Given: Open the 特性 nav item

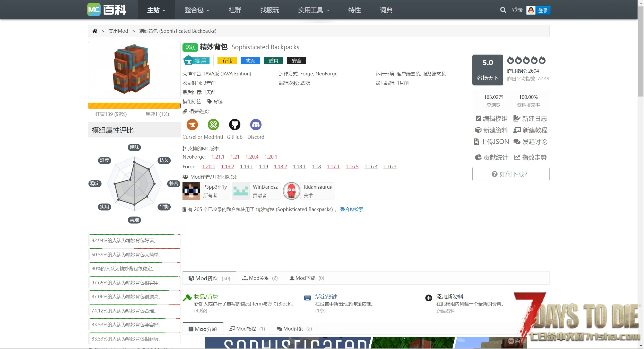Looking at the screenshot, I should [354, 10].
